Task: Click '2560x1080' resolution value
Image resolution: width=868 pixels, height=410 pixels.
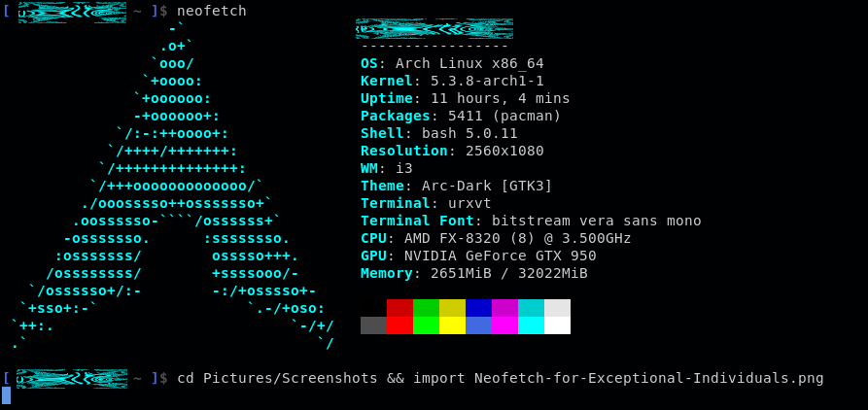Action: tap(504, 151)
